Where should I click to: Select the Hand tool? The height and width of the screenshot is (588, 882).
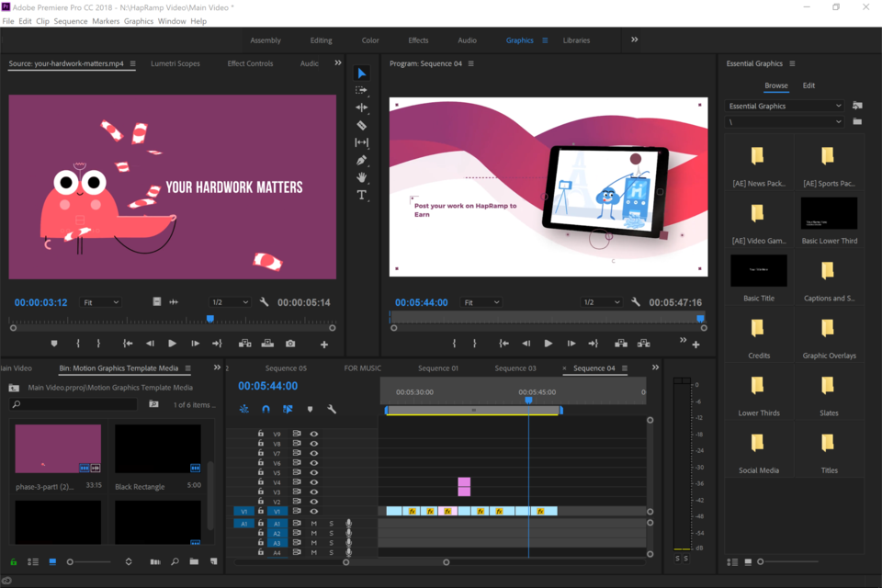coord(362,177)
